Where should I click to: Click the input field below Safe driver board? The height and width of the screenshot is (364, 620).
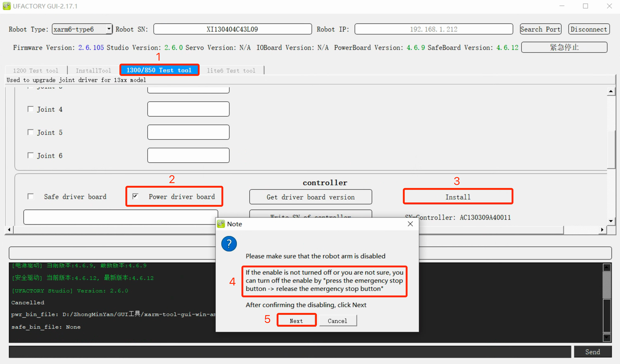coord(120,217)
